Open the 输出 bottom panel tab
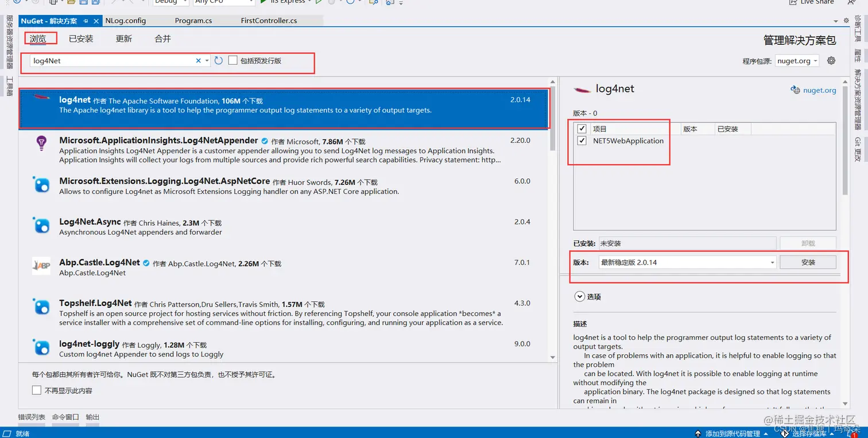868x438 pixels. coord(92,417)
